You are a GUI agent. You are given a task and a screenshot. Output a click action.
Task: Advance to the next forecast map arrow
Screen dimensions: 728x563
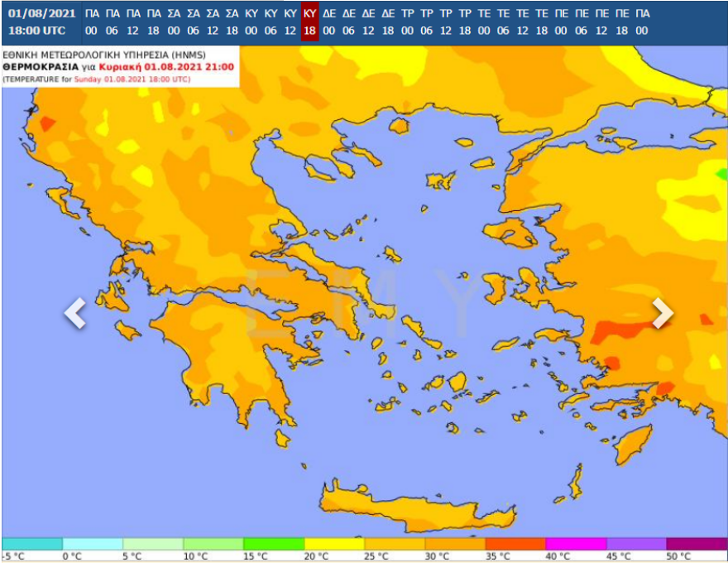pyautogui.click(x=662, y=313)
